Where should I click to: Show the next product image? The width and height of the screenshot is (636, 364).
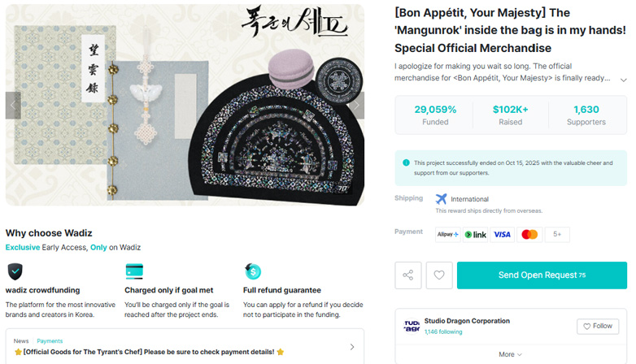click(x=355, y=105)
